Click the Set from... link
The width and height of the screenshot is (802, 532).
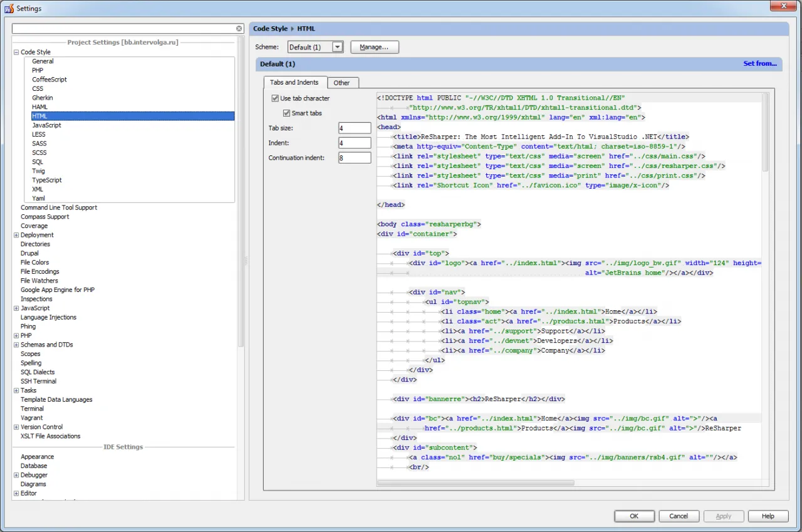coord(760,64)
